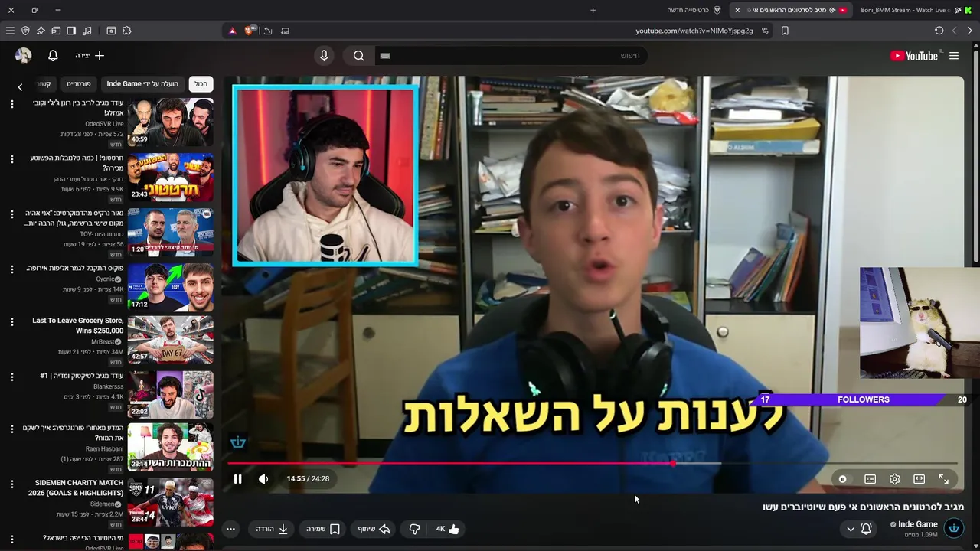Start voice search with the microphone icon
This screenshot has width=980, height=551.
pos(324,56)
